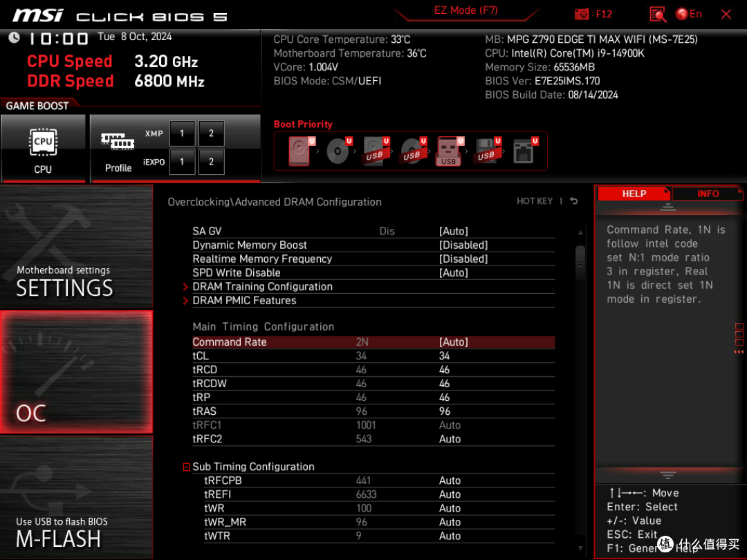Edit the tRP value 46
This screenshot has height=560, width=747.
[444, 397]
